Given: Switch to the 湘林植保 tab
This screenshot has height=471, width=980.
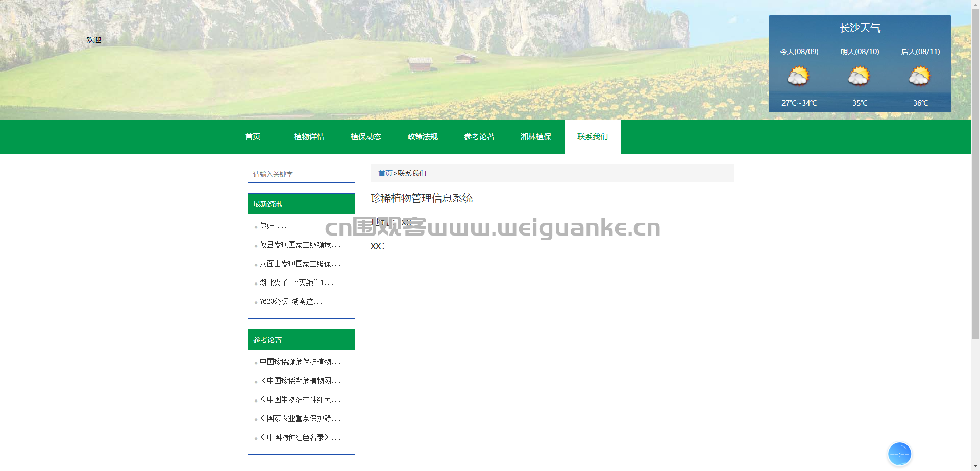Looking at the screenshot, I should pyautogui.click(x=536, y=137).
